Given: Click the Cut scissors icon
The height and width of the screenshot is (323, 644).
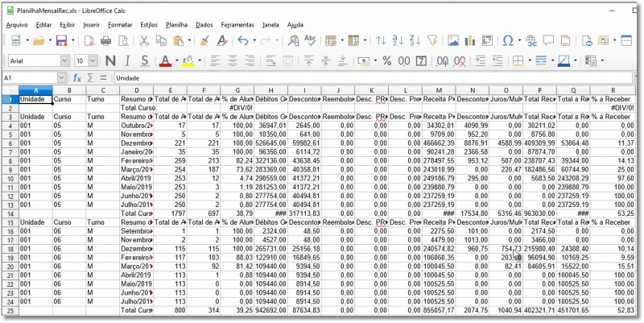Looking at the screenshot, I should pos(144,40).
